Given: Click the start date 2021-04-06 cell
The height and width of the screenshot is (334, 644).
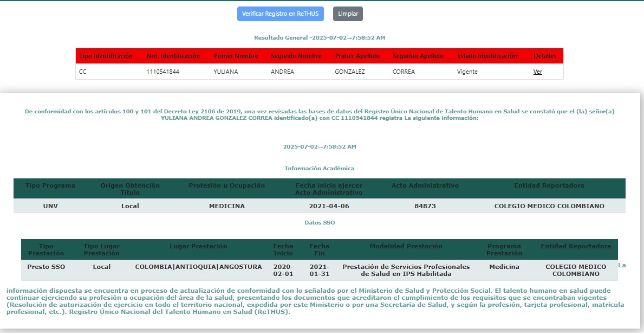Looking at the screenshot, I should 328,206.
